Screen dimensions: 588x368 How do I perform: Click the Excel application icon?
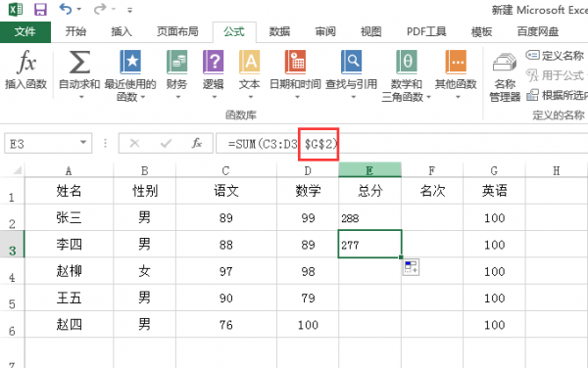pyautogui.click(x=16, y=10)
